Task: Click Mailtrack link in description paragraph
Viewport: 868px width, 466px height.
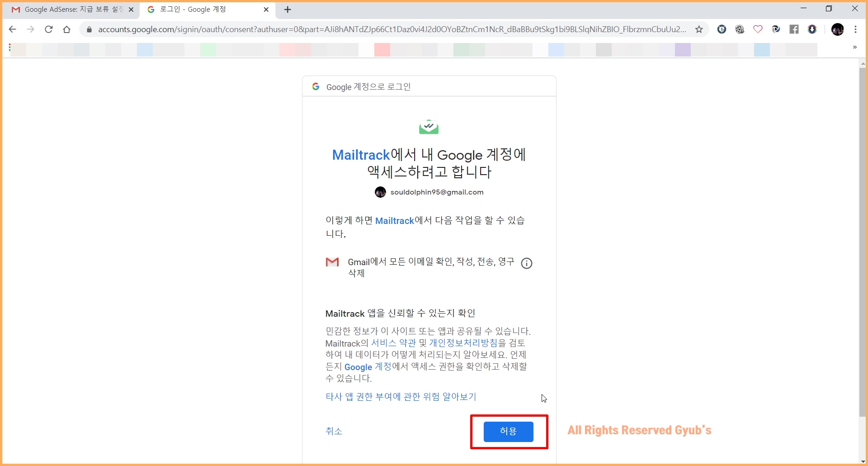Action: point(395,220)
